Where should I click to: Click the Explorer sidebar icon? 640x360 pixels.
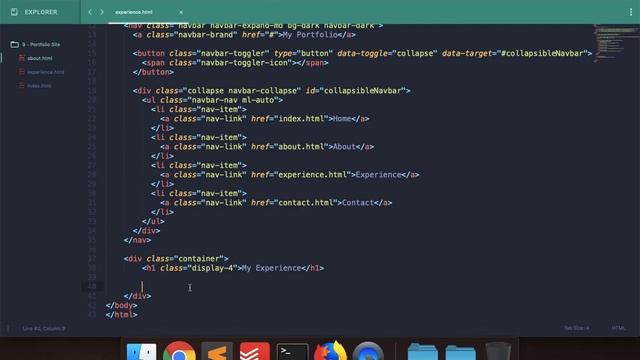coord(14,12)
